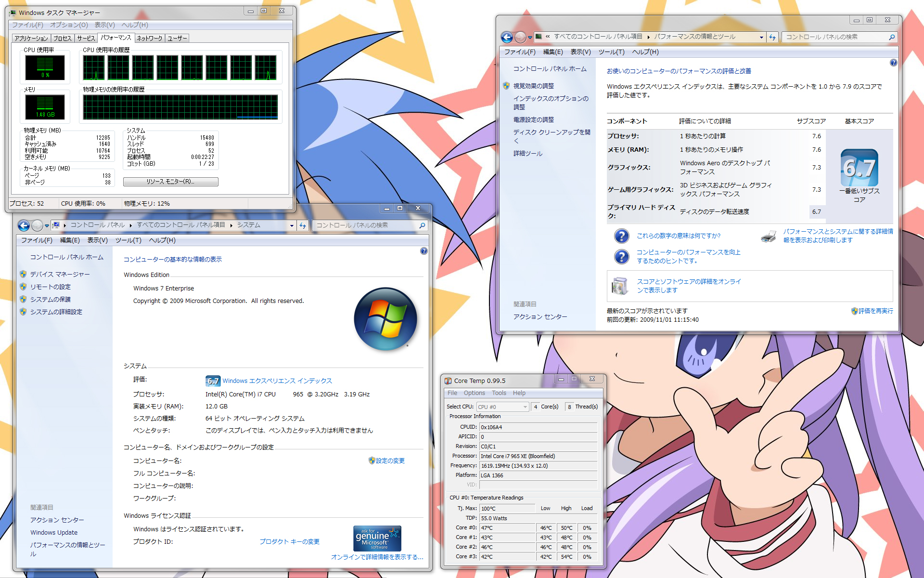
Task: Open Windows Update link in System sidebar
Action: tap(54, 533)
